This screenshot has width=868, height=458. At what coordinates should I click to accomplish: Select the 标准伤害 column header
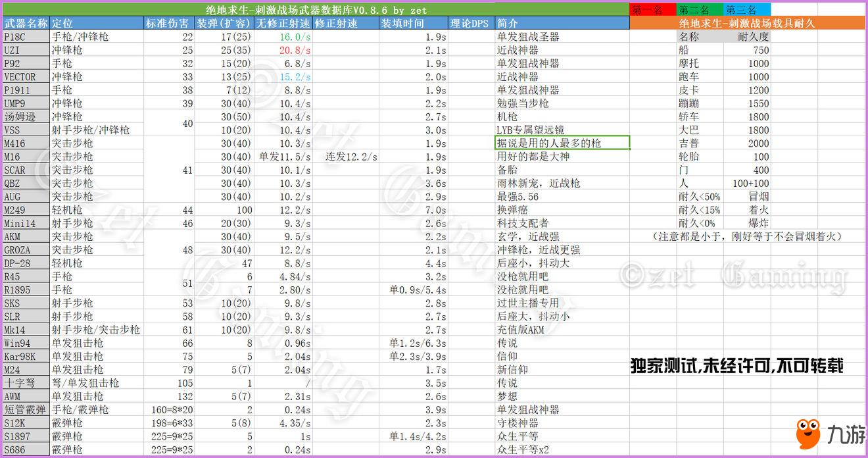coord(170,23)
